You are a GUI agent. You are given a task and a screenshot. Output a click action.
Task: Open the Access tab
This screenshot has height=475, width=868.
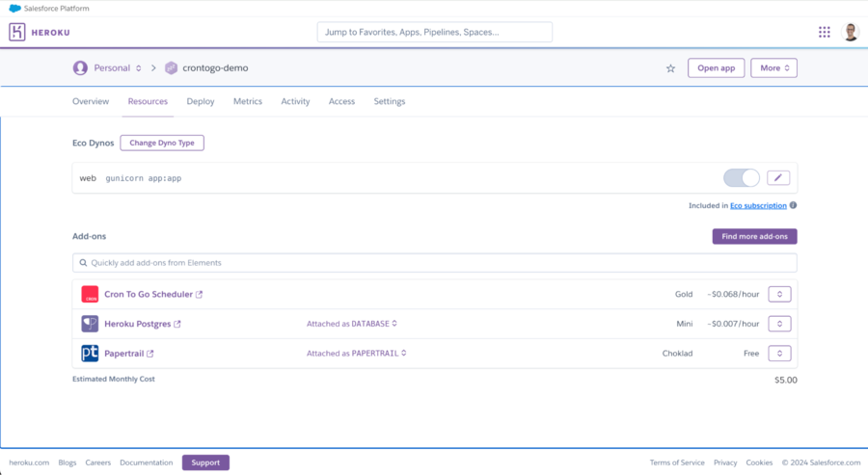click(341, 101)
